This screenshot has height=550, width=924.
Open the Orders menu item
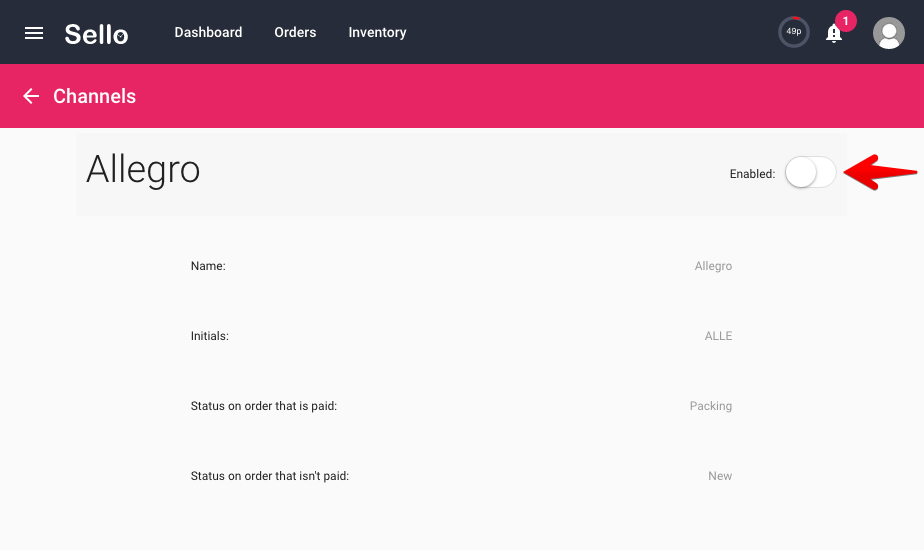[x=295, y=32]
